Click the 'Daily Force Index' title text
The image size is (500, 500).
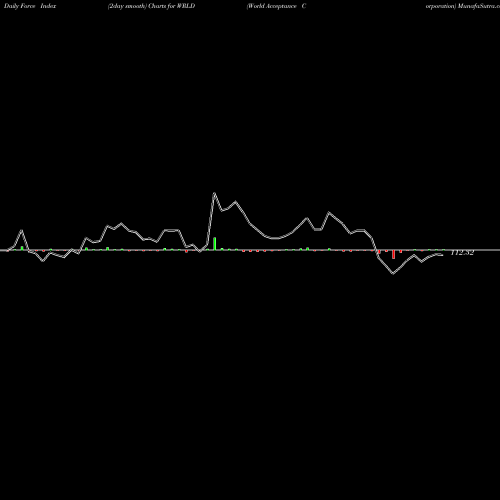coord(30,6)
